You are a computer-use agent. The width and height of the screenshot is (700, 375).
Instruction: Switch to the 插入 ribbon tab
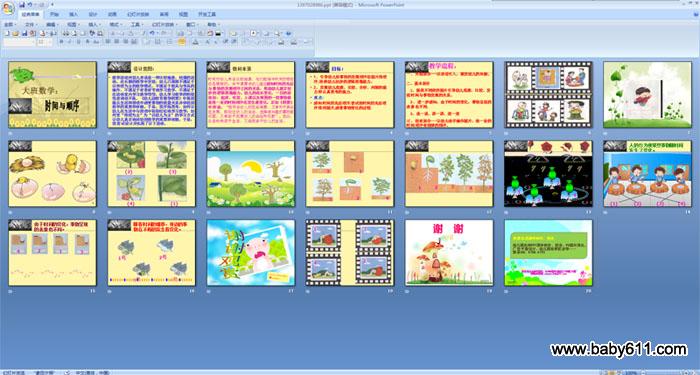click(74, 14)
